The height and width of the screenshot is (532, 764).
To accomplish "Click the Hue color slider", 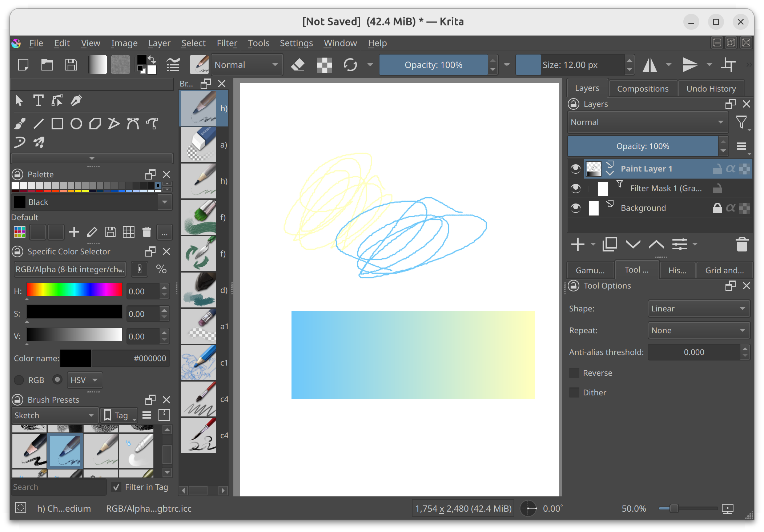I will pyautogui.click(x=74, y=289).
